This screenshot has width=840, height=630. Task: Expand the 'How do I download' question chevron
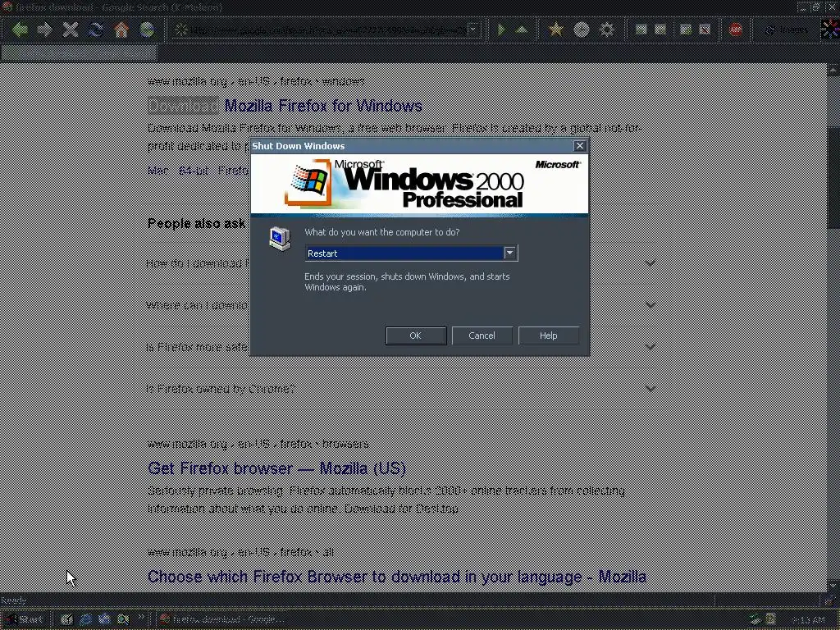[x=651, y=263]
